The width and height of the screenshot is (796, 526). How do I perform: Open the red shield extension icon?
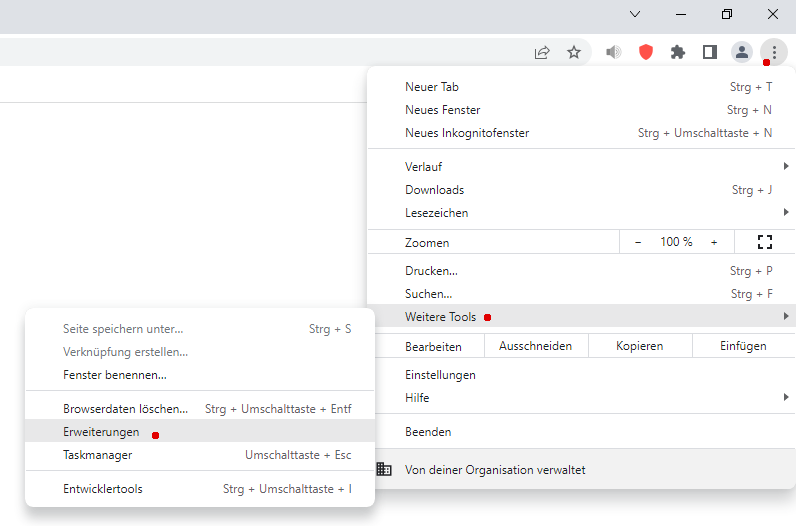[646, 52]
